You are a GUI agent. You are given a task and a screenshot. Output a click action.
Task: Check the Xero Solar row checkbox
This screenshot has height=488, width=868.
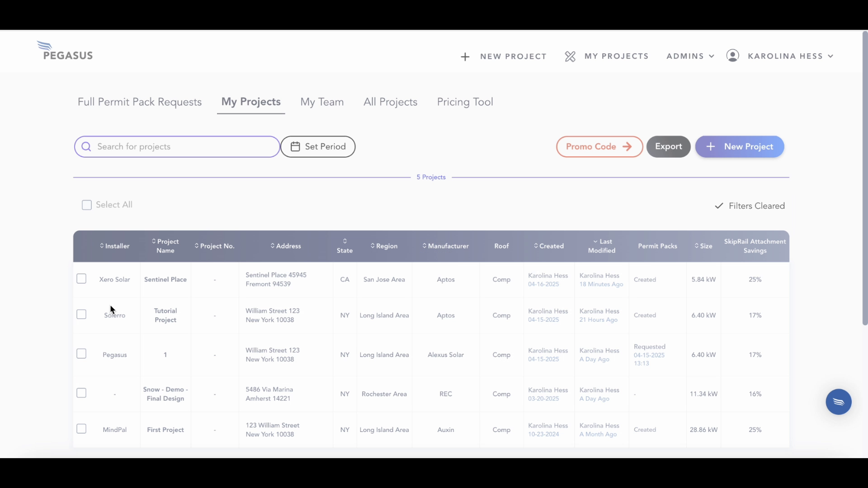[81, 279]
